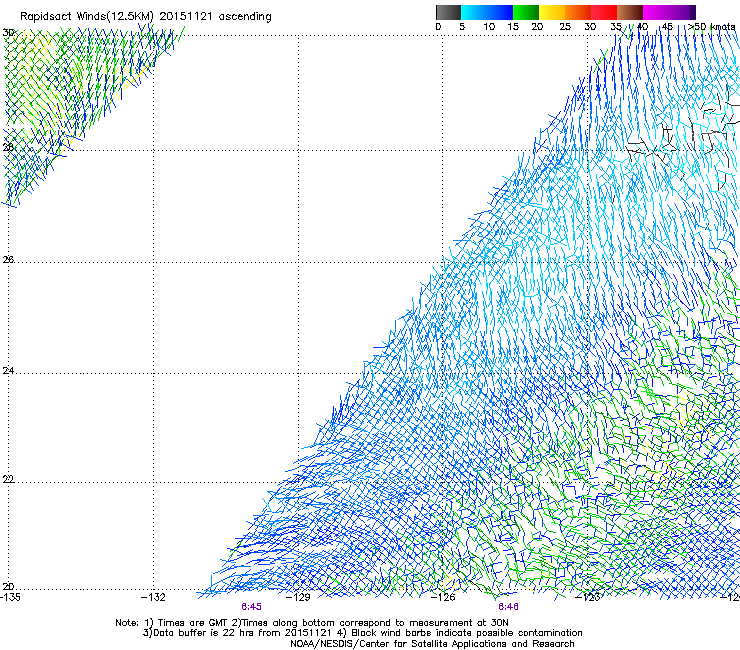Click the green 15-20 knots legend swatch
The height and width of the screenshot is (650, 740).
pos(526,12)
